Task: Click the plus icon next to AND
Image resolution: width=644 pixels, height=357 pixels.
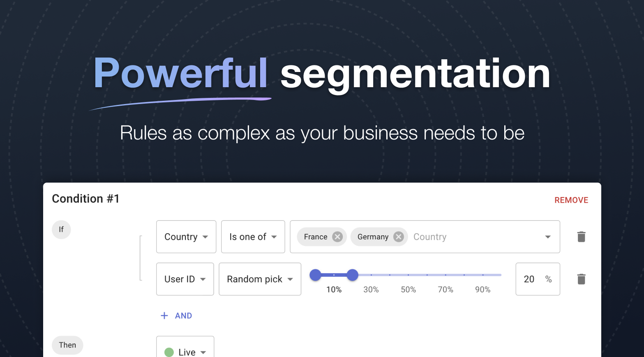Action: (164, 315)
